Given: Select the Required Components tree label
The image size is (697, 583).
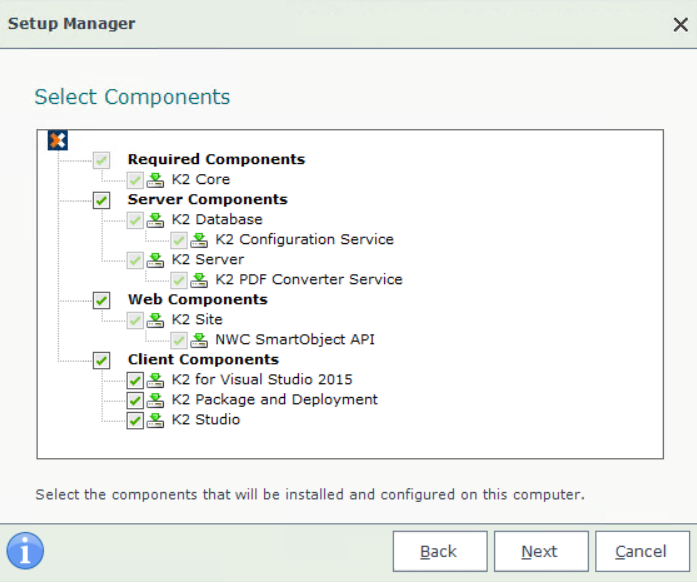Looking at the screenshot, I should 216,159.
